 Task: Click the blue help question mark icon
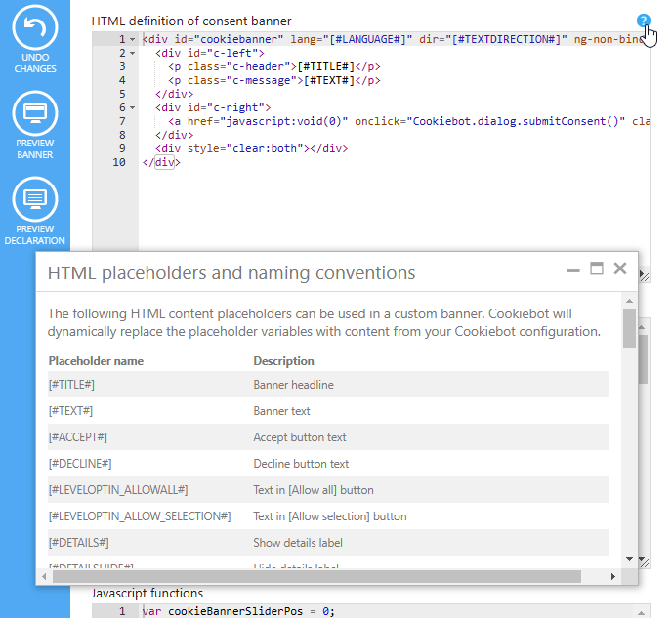644,21
